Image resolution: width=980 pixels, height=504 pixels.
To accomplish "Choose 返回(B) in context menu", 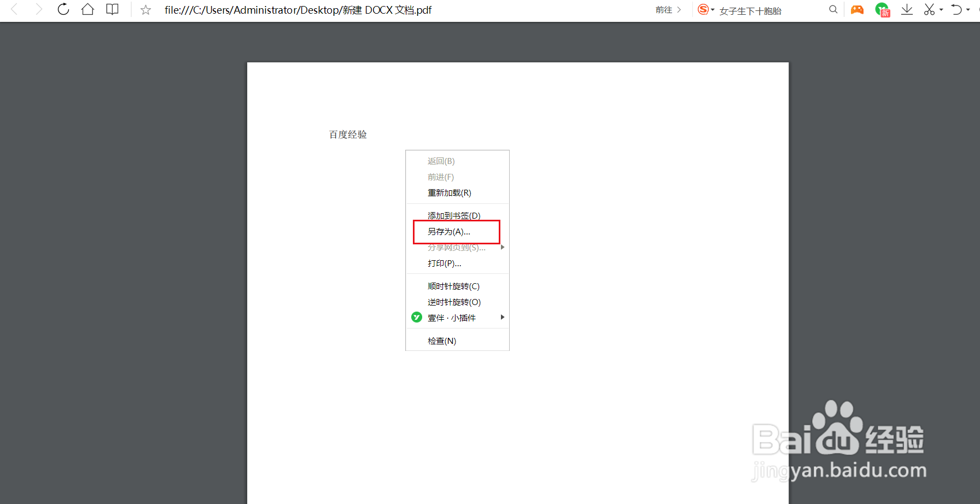I will [x=457, y=161].
